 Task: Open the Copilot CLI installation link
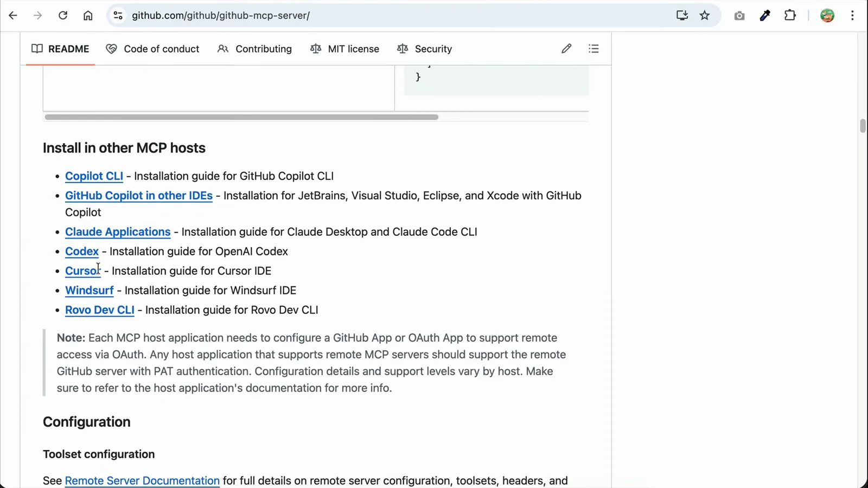pos(94,176)
